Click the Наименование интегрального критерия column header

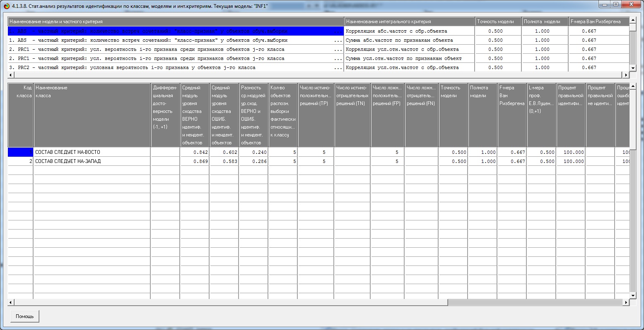[409, 22]
